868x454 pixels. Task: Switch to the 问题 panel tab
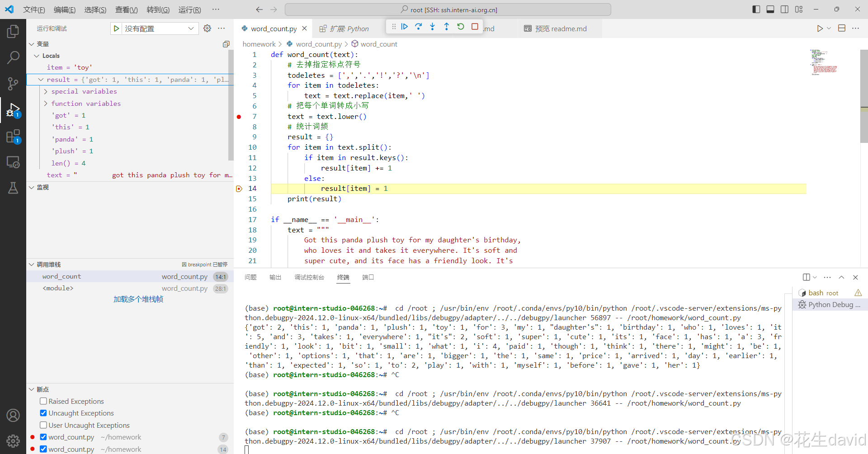pyautogui.click(x=250, y=277)
